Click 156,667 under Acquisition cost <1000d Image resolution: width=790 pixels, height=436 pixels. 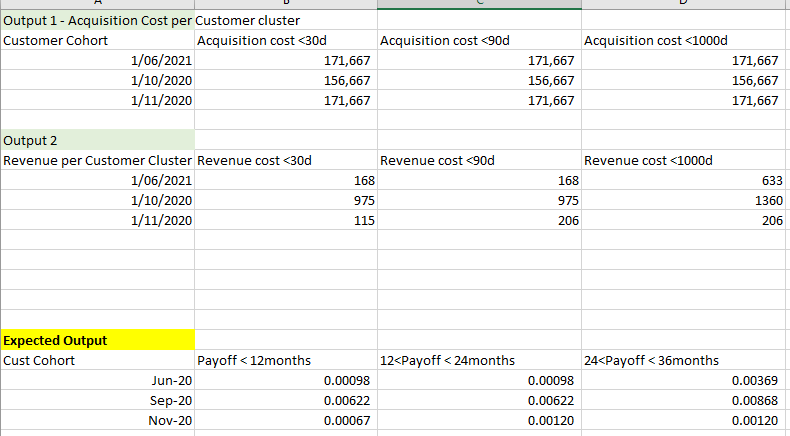coord(686,80)
